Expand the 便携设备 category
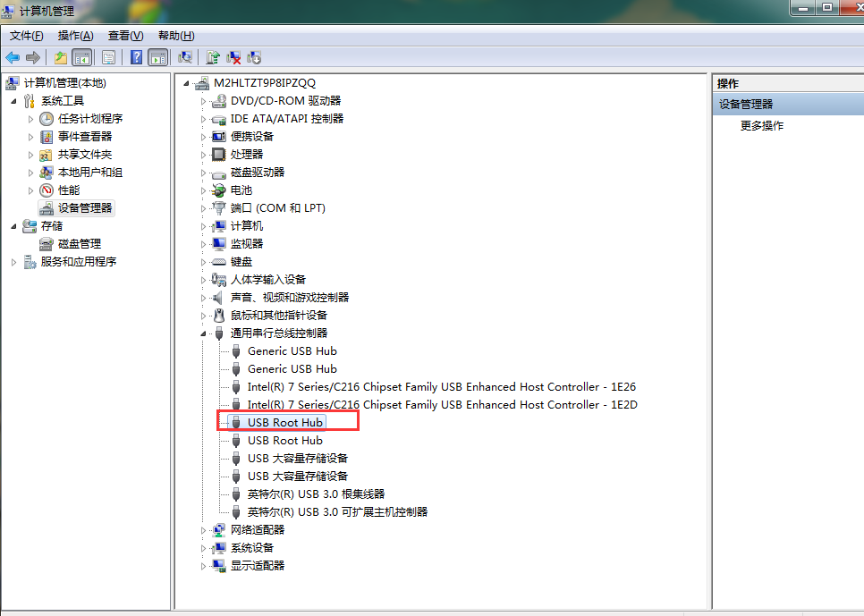The image size is (864, 616). (x=203, y=137)
